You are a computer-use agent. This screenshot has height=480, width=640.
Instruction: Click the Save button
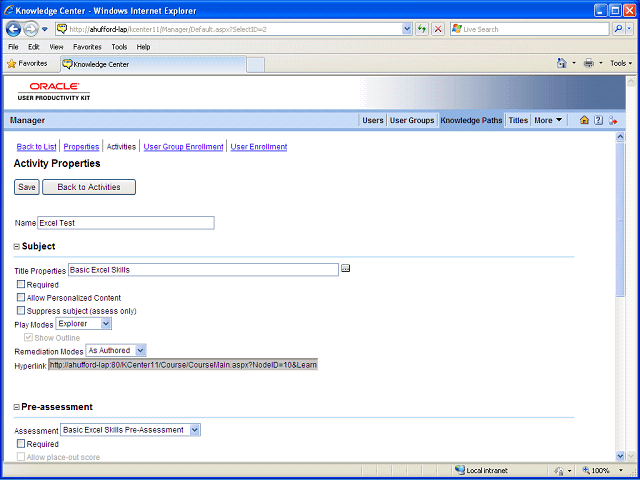point(27,187)
